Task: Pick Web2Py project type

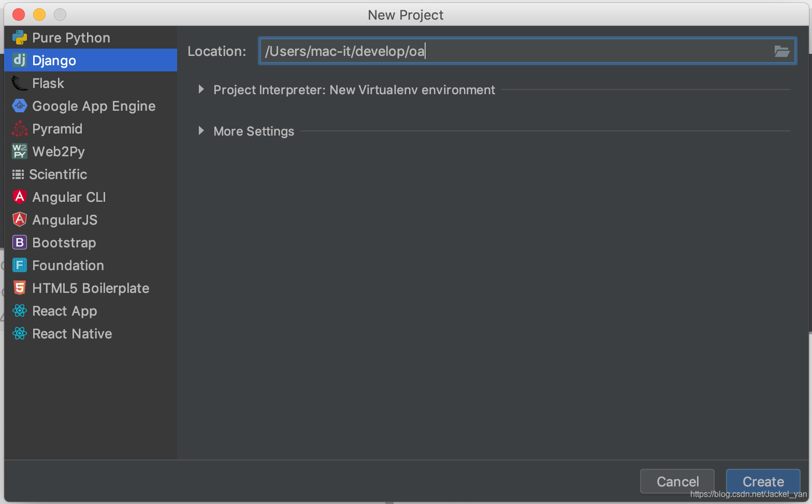Action: [59, 152]
